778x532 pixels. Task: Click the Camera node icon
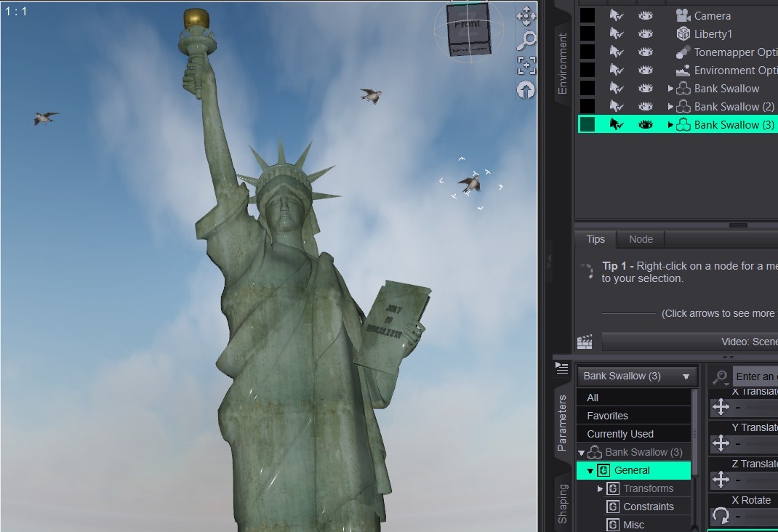683,15
